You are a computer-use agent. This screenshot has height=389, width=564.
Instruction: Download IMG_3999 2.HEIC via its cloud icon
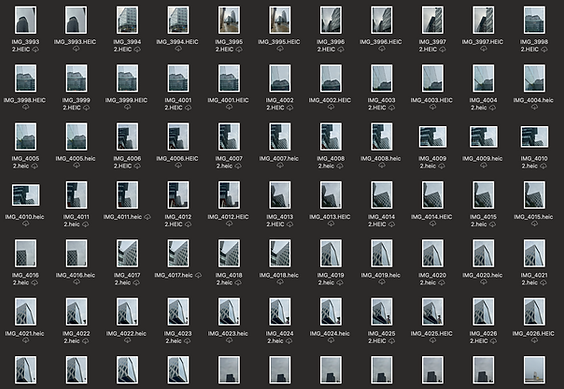click(86, 108)
